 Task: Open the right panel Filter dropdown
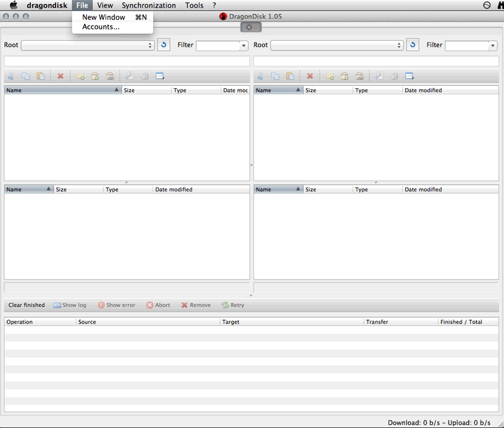tap(492, 45)
